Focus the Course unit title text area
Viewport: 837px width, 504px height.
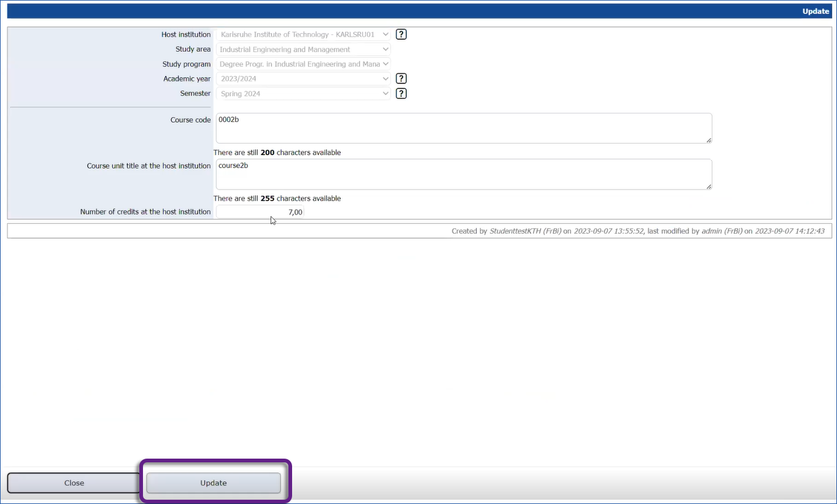pos(463,174)
